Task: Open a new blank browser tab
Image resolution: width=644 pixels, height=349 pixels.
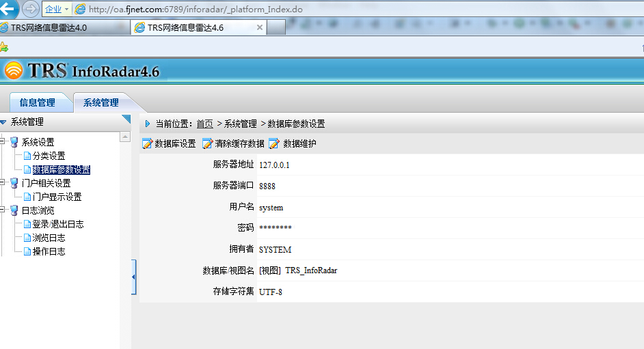Action: pyautogui.click(x=276, y=27)
